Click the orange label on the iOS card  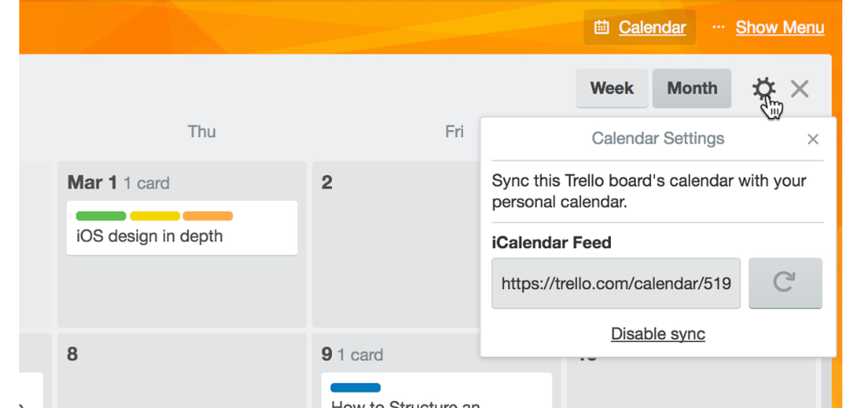point(208,215)
